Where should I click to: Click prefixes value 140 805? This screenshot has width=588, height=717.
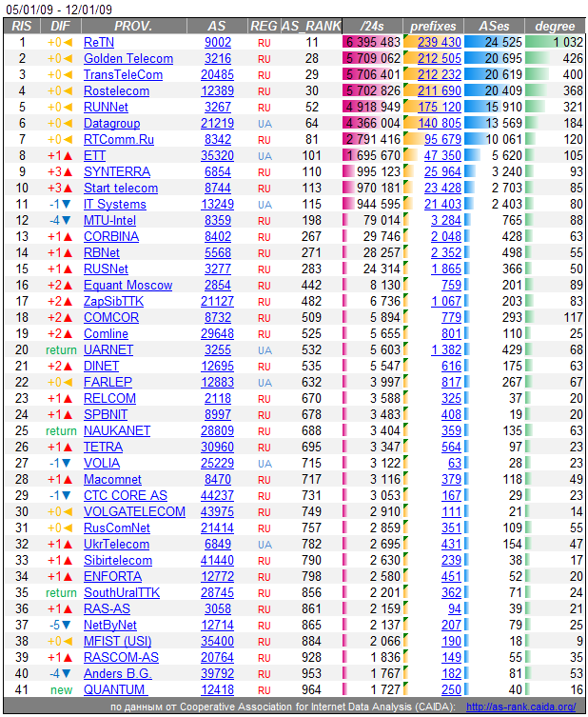439,124
